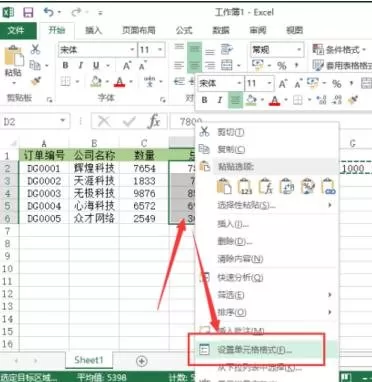
Task: Choose the paste transpose icon
Action: (x=286, y=186)
